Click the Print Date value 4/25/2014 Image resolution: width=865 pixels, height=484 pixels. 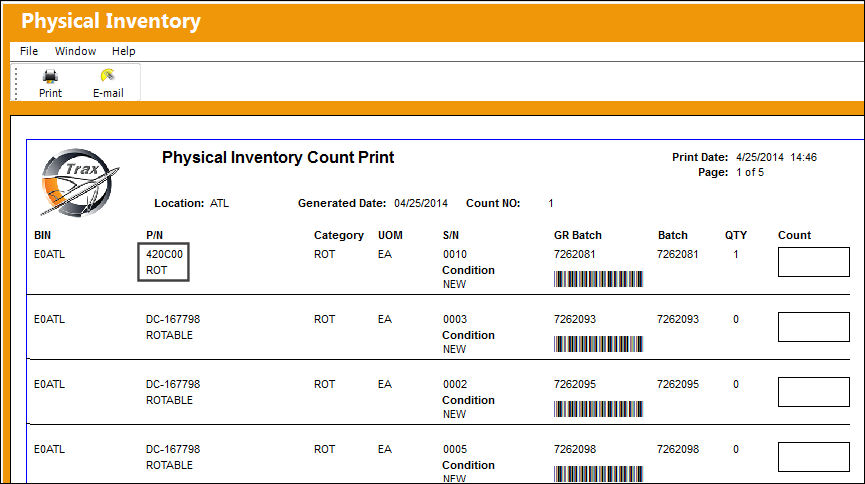(760, 157)
